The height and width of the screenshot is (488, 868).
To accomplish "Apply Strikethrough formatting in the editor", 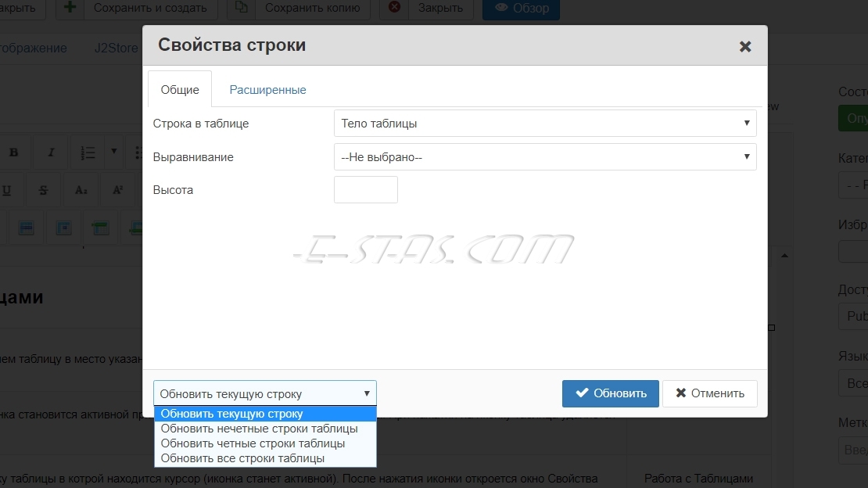I will pos(43,190).
